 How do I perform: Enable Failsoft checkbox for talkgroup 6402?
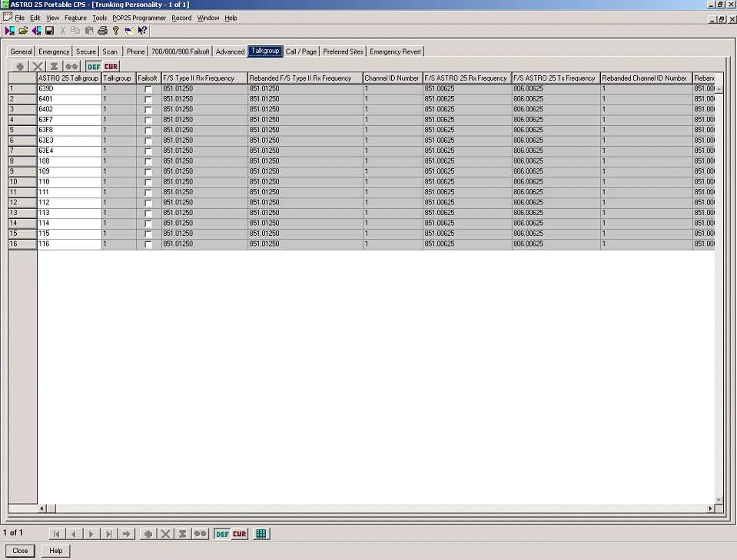148,110
